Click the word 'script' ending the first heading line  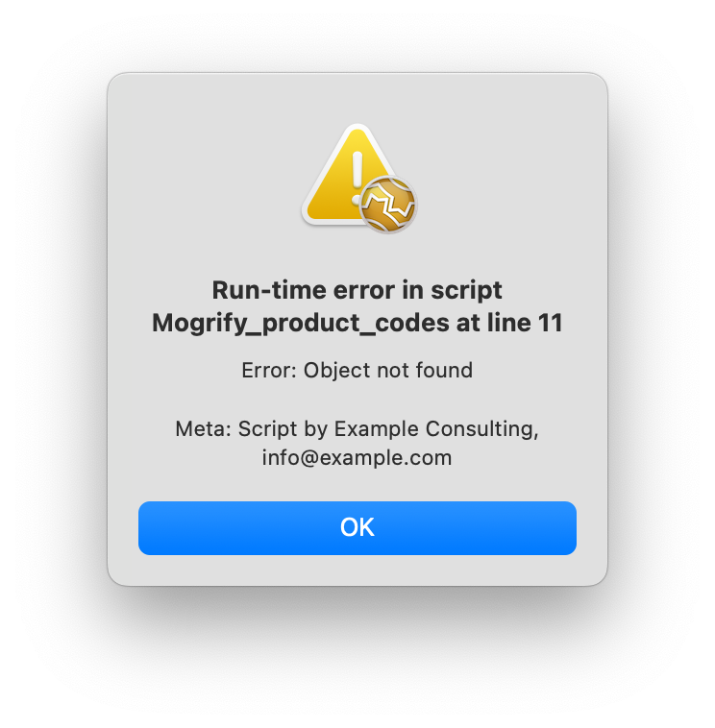coord(466,292)
